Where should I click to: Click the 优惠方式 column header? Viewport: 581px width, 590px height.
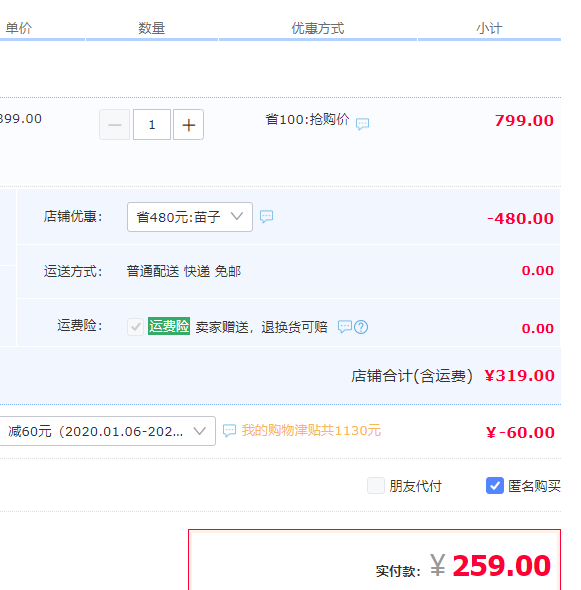pyautogui.click(x=318, y=28)
